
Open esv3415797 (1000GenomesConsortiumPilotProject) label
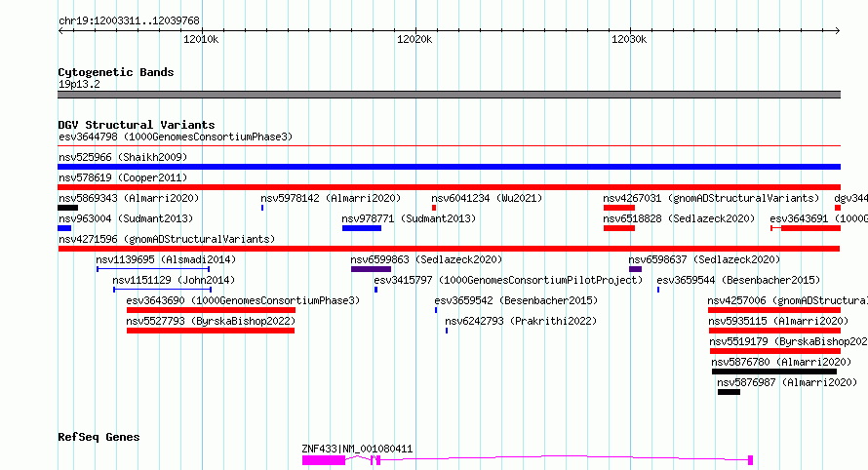point(508,280)
